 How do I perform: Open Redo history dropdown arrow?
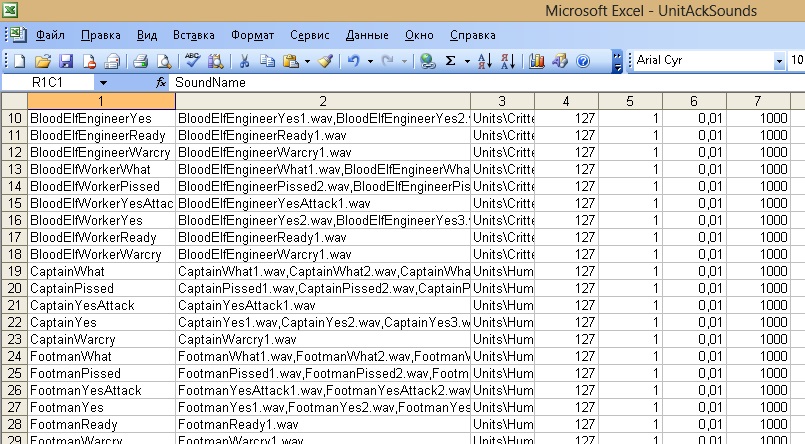(405, 62)
